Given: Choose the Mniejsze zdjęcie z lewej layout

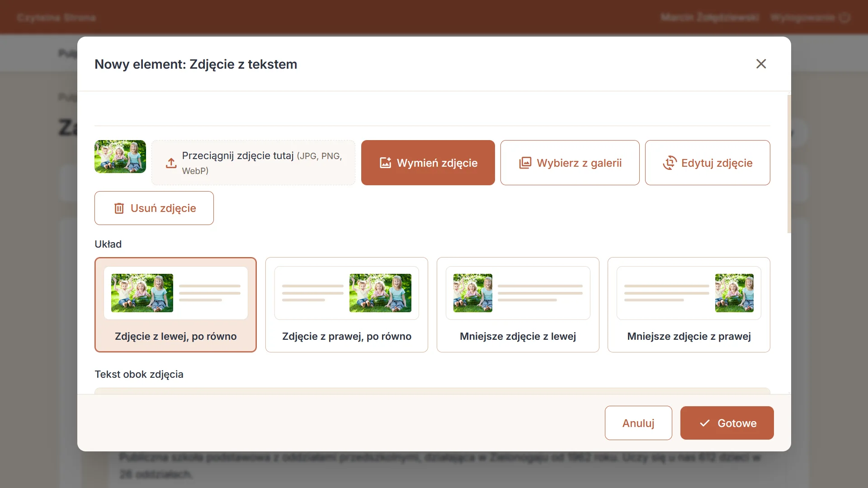Looking at the screenshot, I should click(518, 305).
